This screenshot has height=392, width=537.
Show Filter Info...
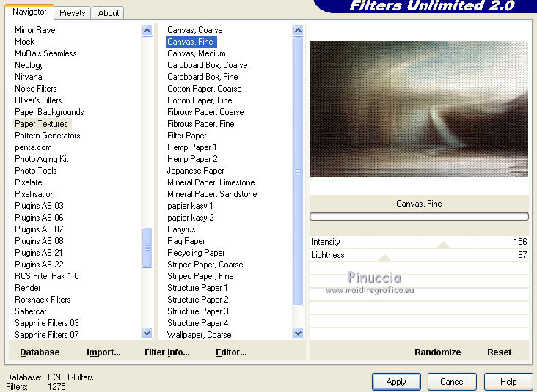pos(167,352)
